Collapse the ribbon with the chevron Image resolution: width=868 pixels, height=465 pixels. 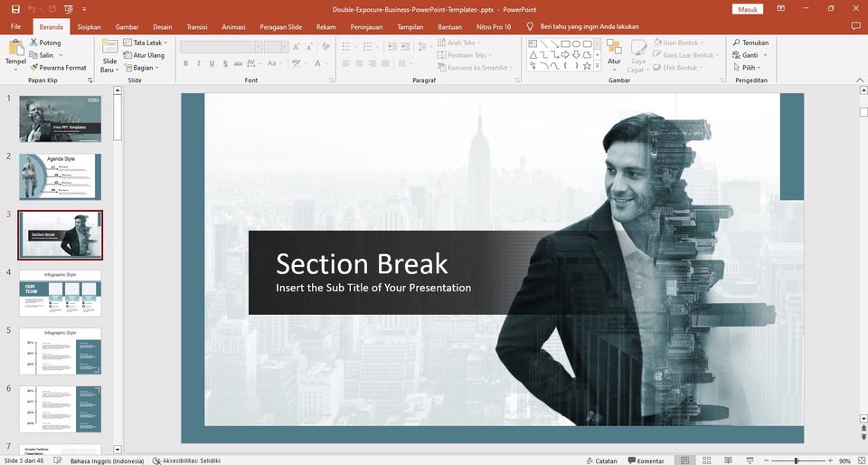pos(862,81)
